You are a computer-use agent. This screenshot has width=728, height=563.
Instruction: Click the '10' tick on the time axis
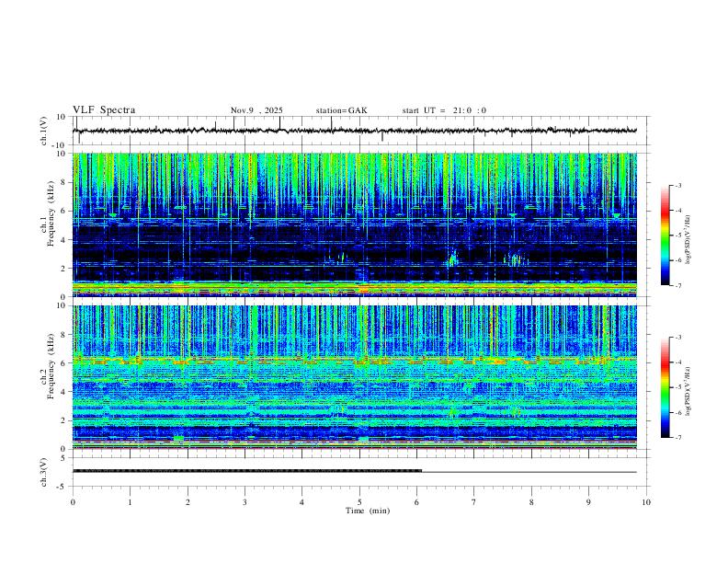coord(646,502)
